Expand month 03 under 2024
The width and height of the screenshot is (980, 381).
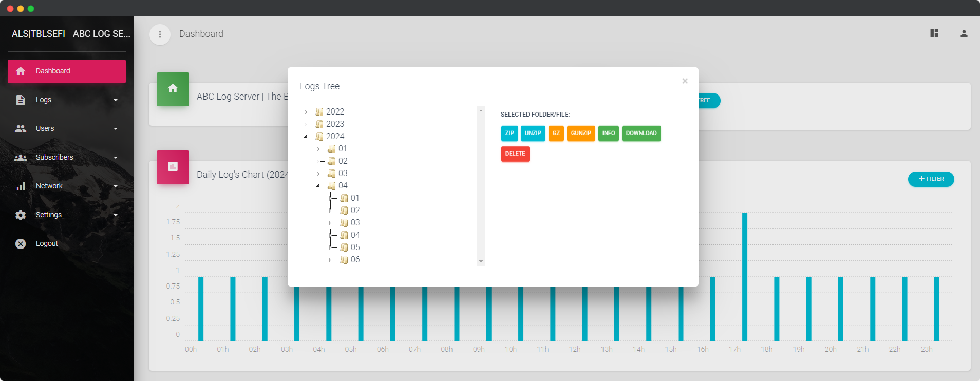coord(318,174)
